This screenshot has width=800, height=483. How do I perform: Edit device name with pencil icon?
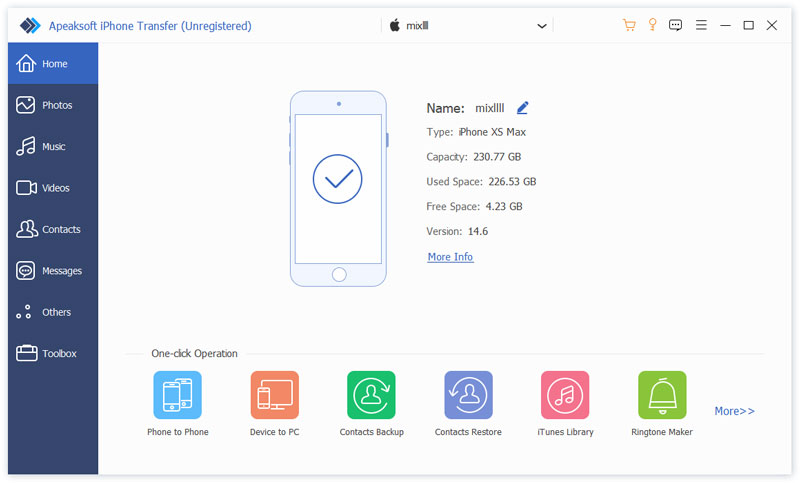coord(522,108)
